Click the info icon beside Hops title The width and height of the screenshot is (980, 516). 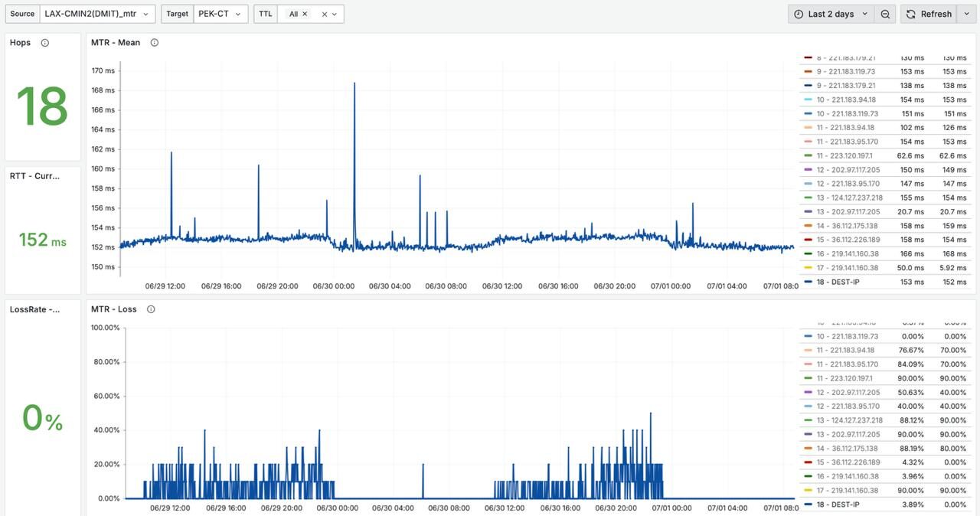(x=44, y=43)
